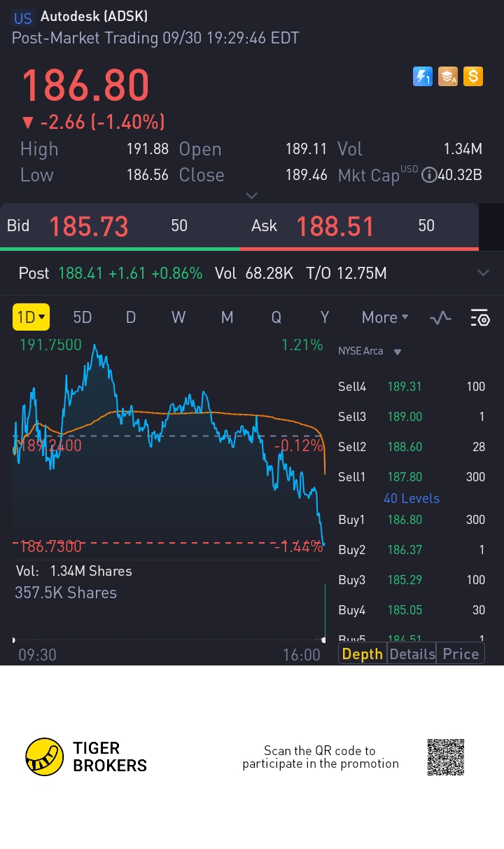Tap the 1.21% chart scale label
The width and height of the screenshot is (504, 849).
[x=302, y=345]
